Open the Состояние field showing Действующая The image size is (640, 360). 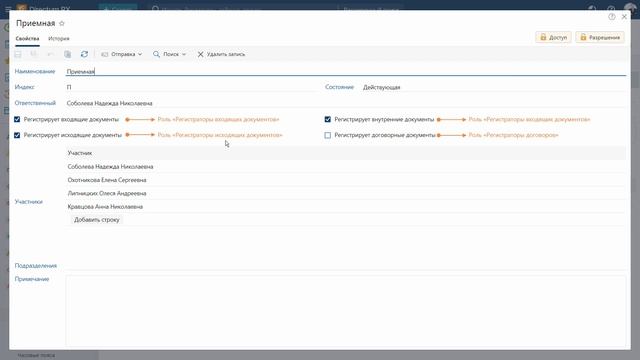(x=494, y=87)
